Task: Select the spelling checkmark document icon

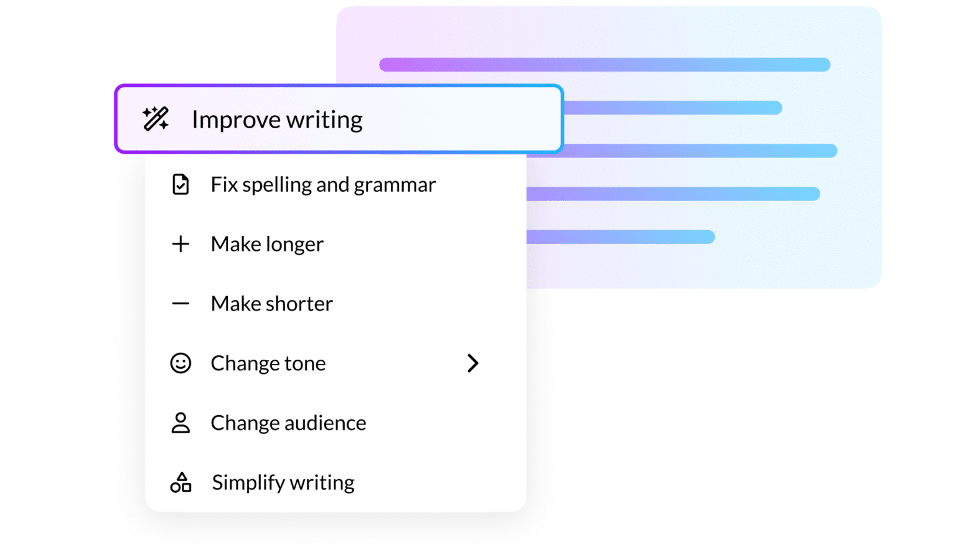Action: [180, 184]
